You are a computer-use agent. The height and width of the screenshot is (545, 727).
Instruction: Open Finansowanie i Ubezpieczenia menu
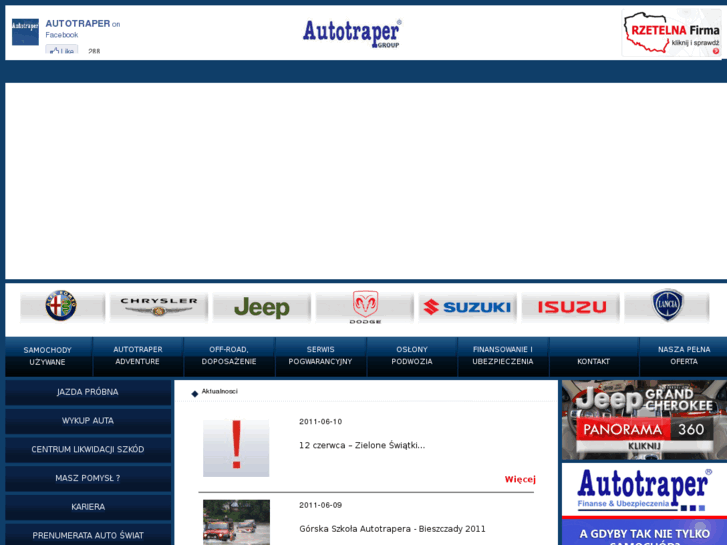pos(503,356)
